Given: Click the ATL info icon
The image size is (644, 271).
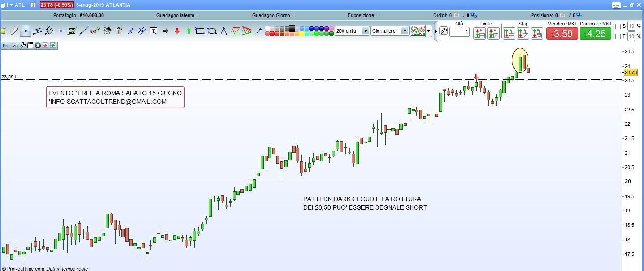Looking at the screenshot, I should 34,5.
